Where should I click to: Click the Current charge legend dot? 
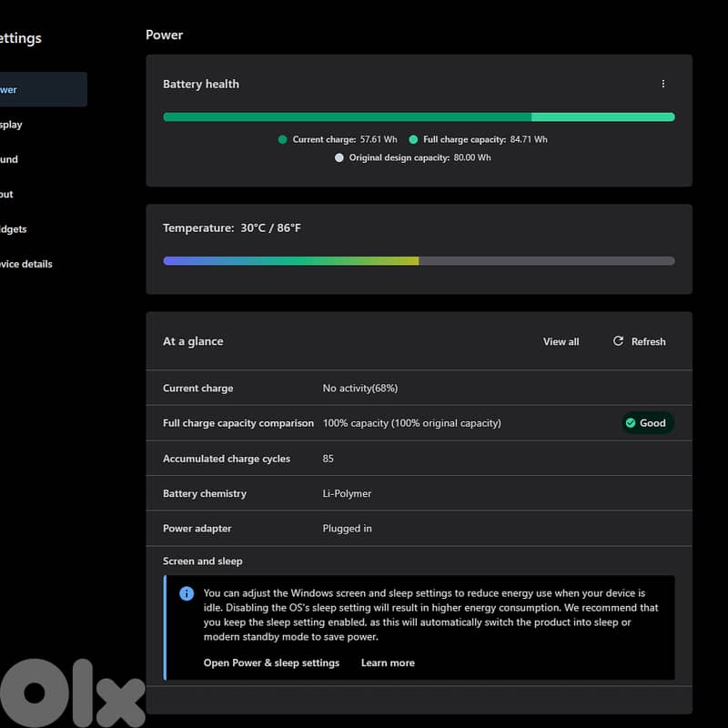click(282, 139)
